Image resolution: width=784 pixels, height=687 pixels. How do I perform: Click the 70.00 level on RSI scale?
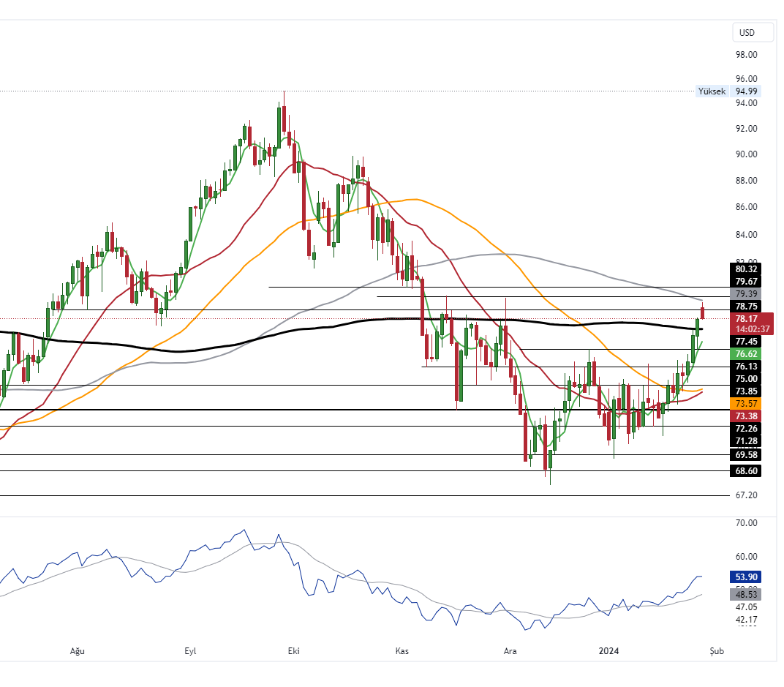pyautogui.click(x=746, y=523)
